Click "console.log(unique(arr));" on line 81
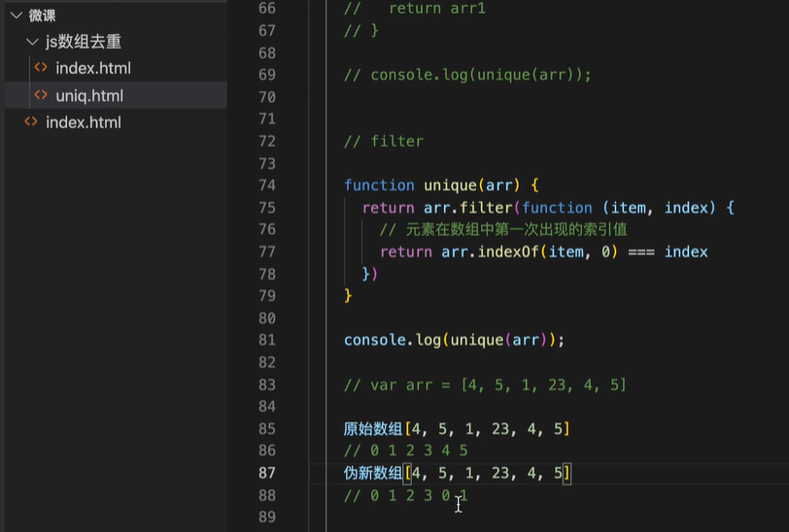Image resolution: width=789 pixels, height=532 pixels. pyautogui.click(x=455, y=341)
